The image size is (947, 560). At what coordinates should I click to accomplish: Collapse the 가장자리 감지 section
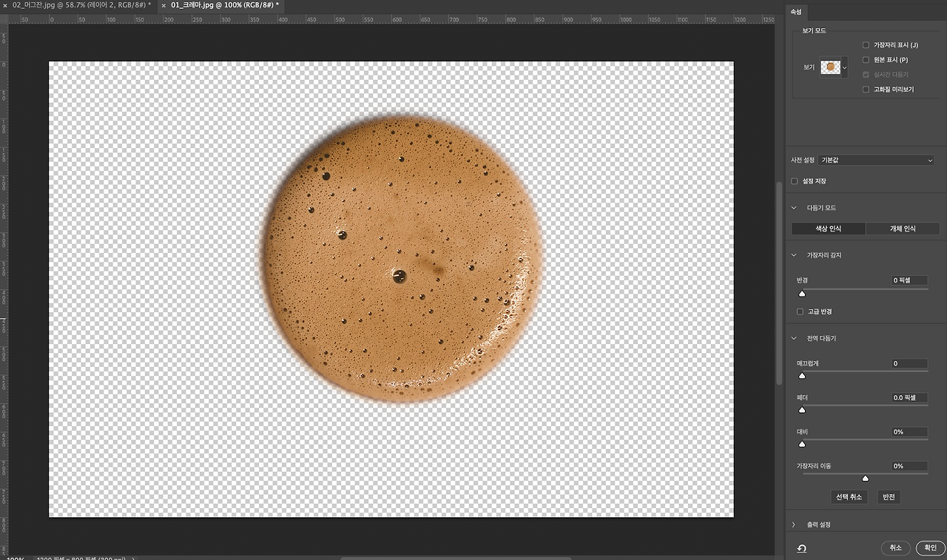[794, 255]
